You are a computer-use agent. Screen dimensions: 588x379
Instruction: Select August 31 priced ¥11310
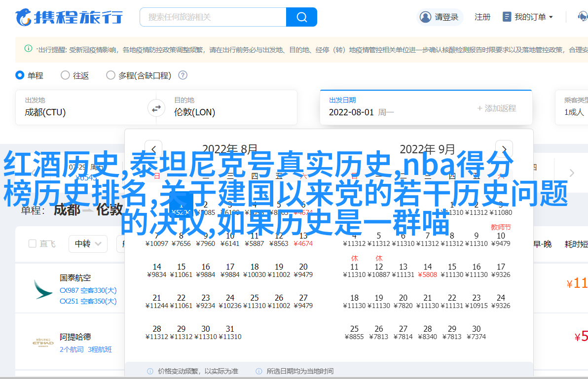click(230, 333)
